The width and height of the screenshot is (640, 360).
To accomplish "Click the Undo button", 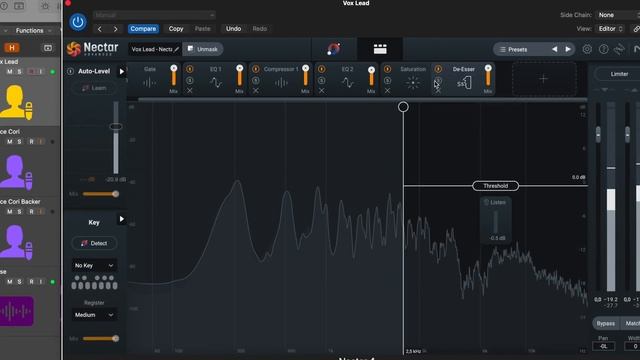I will click(x=233, y=29).
